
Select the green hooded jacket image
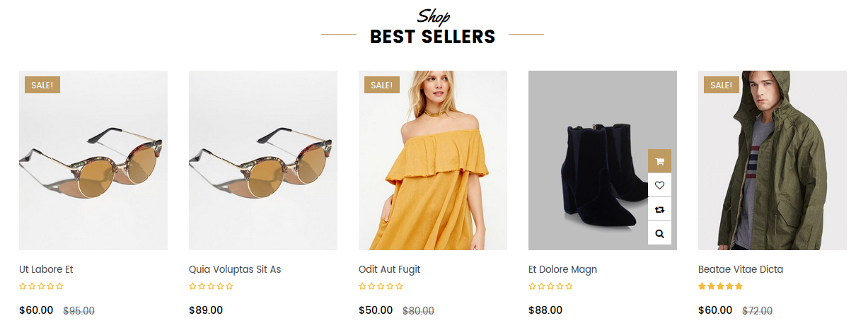772,160
